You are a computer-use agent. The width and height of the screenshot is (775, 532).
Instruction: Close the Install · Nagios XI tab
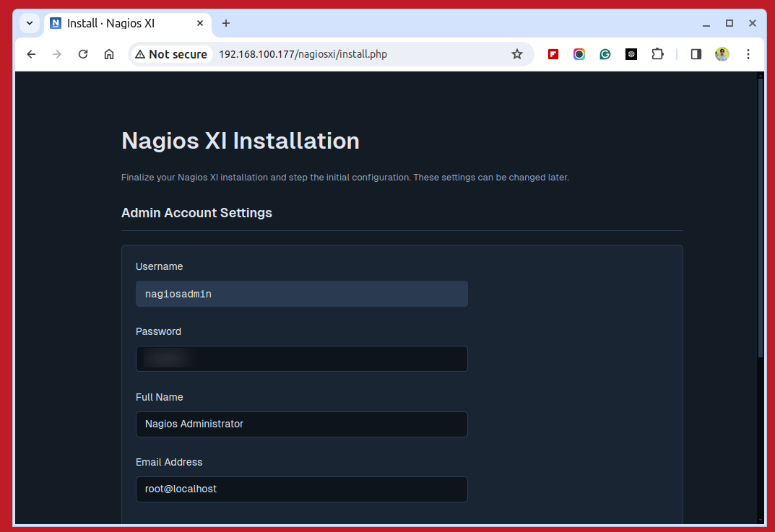coord(201,23)
